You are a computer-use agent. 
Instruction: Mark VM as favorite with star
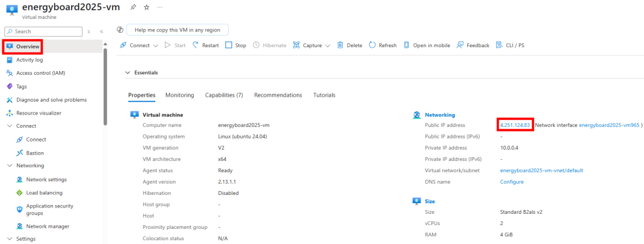(146, 8)
